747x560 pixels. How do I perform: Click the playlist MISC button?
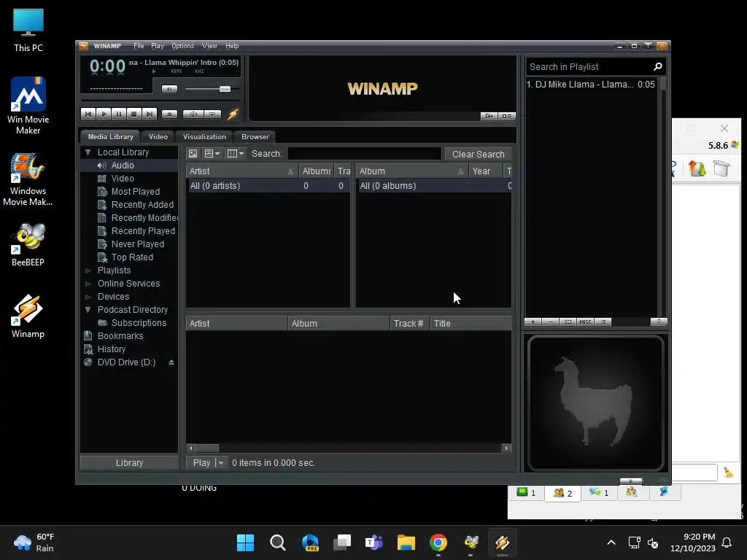[x=585, y=322]
